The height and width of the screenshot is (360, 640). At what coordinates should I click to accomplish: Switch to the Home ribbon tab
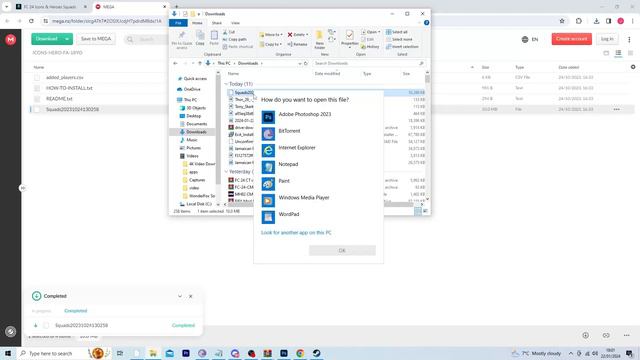click(197, 23)
